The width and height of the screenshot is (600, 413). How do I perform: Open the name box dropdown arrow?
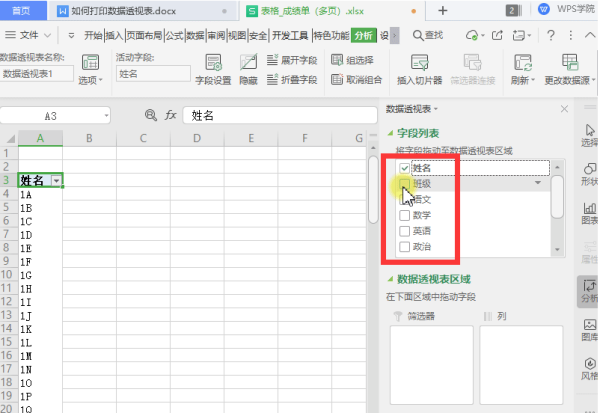[106, 116]
